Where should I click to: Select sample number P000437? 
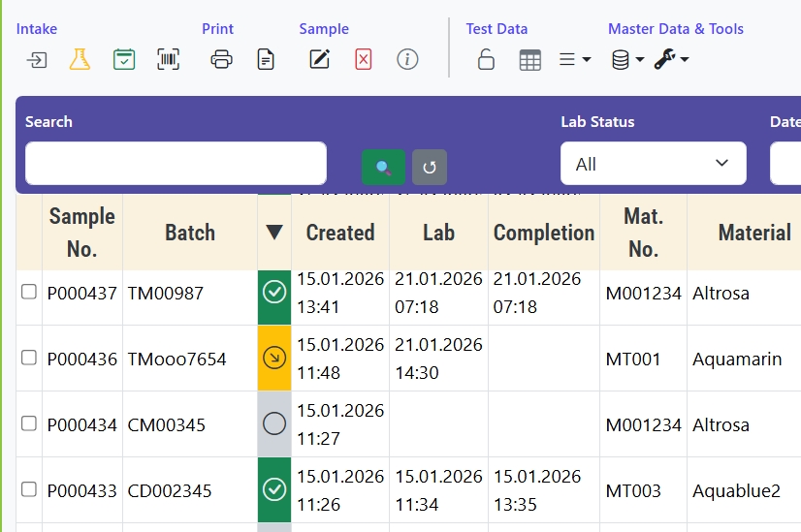click(x=81, y=293)
